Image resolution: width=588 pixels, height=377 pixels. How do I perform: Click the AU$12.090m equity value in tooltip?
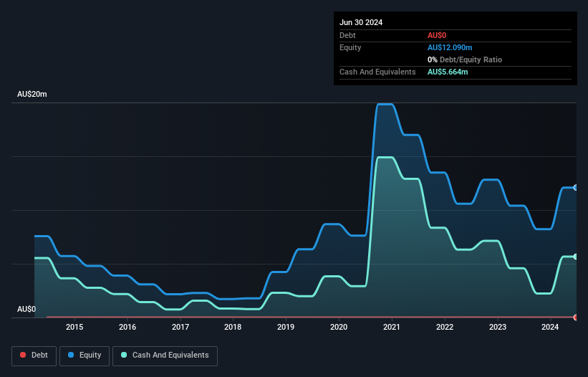[450, 47]
